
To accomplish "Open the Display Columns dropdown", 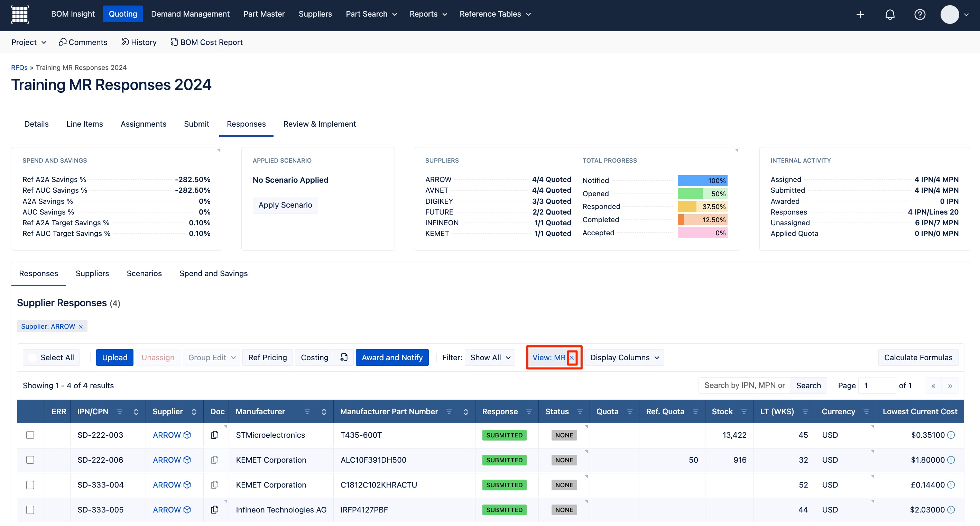I will pos(624,357).
